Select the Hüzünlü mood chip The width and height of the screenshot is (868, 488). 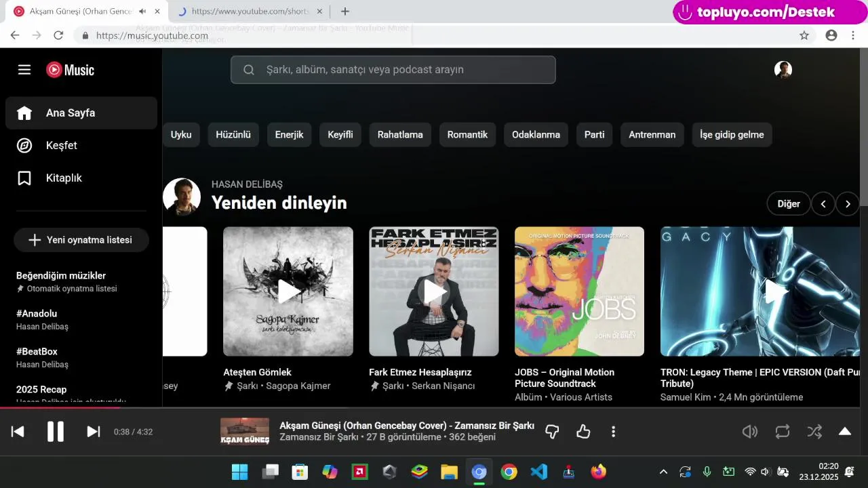pyautogui.click(x=233, y=135)
